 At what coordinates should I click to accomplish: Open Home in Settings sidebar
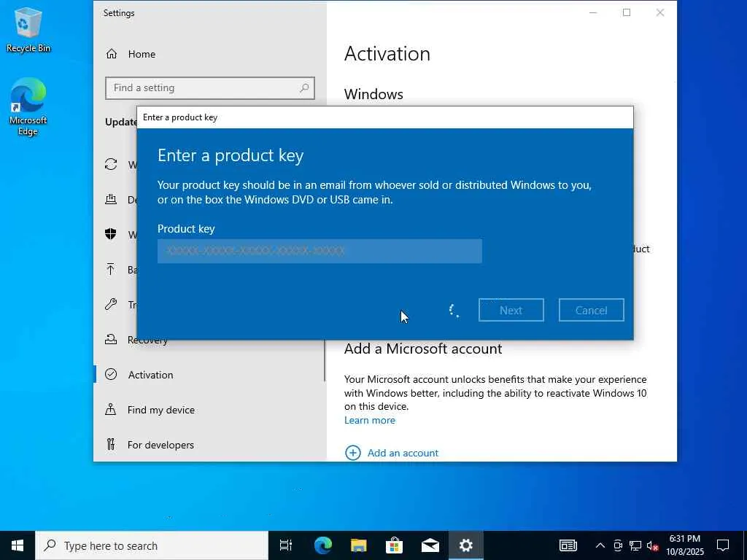[x=142, y=54]
